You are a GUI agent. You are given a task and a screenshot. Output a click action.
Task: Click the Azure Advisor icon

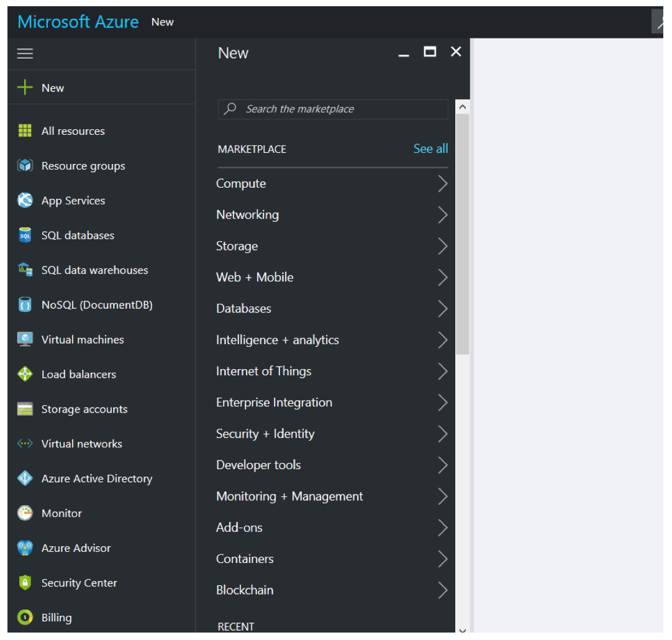25,548
